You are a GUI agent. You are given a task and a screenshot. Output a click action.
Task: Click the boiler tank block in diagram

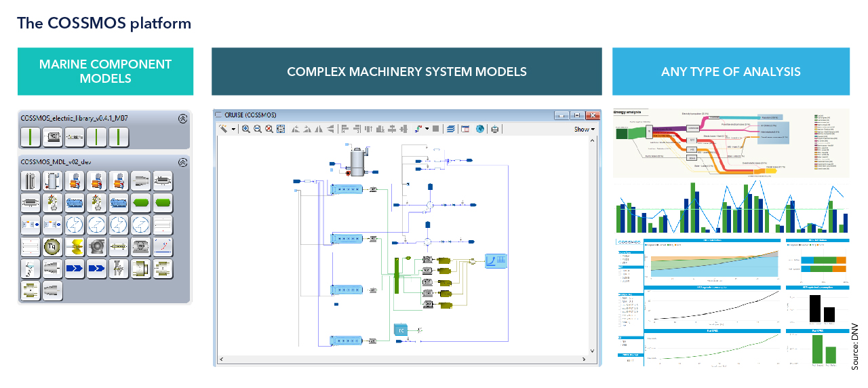coord(354,160)
